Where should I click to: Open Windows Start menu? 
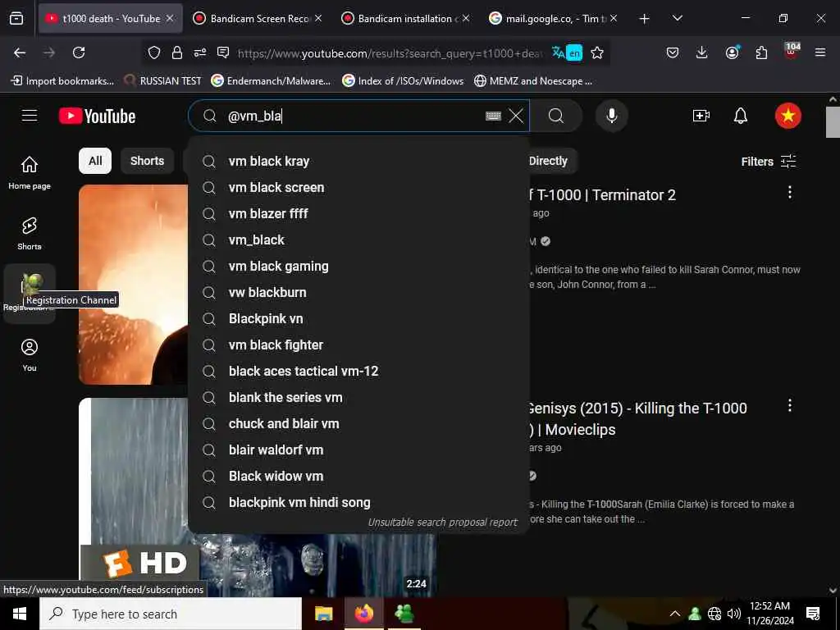(20, 614)
